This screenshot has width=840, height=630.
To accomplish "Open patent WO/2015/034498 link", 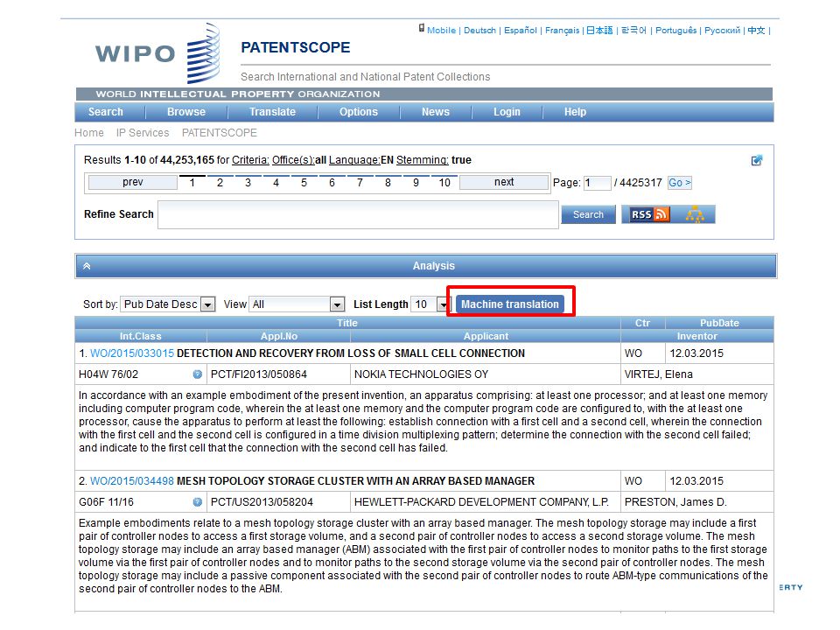I will coord(132,481).
